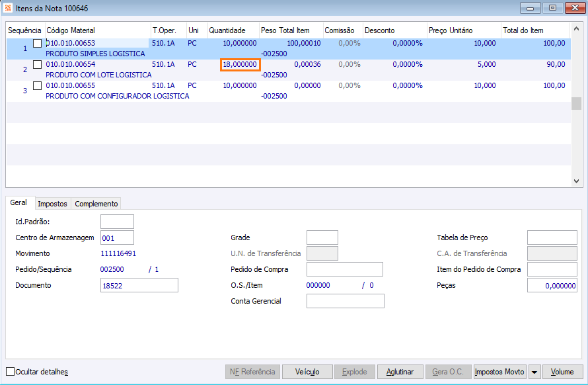Click the Total do Item column header
Screen dimensions: 588x385
(535, 30)
